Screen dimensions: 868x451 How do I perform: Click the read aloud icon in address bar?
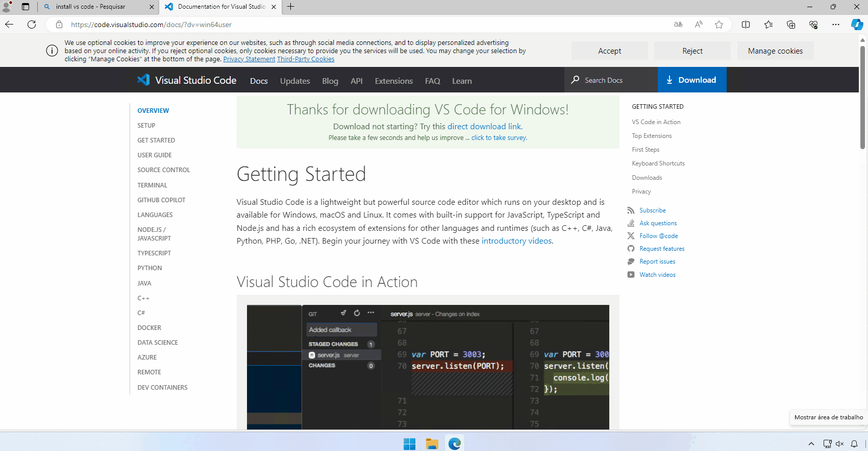point(699,25)
